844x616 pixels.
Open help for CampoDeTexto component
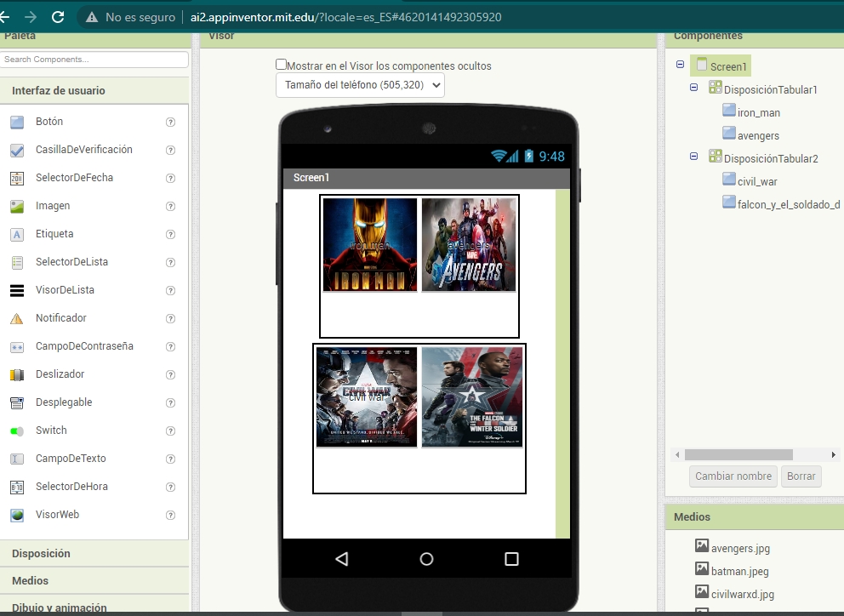171,459
